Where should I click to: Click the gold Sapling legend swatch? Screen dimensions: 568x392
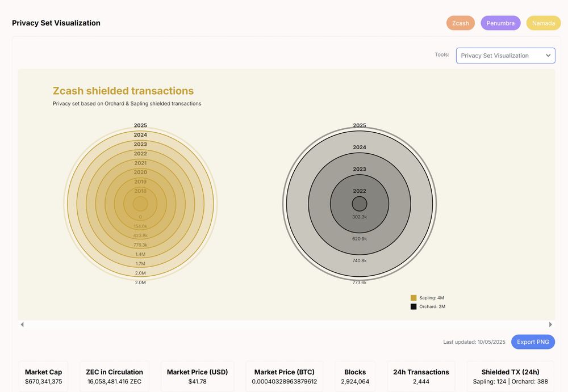pos(414,298)
